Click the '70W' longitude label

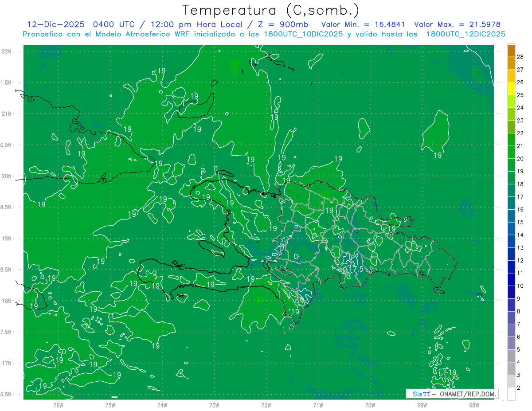pos(370,405)
